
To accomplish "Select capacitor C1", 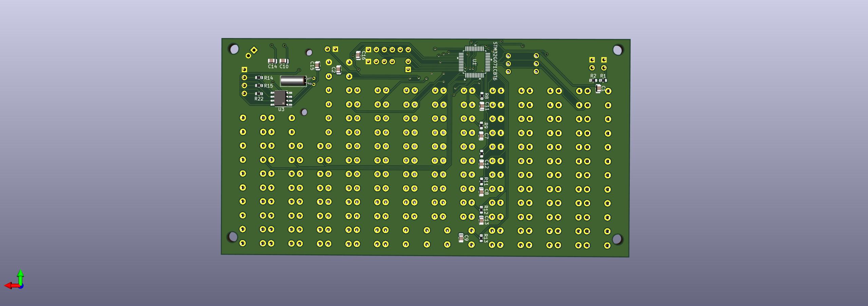I will pos(599,89).
